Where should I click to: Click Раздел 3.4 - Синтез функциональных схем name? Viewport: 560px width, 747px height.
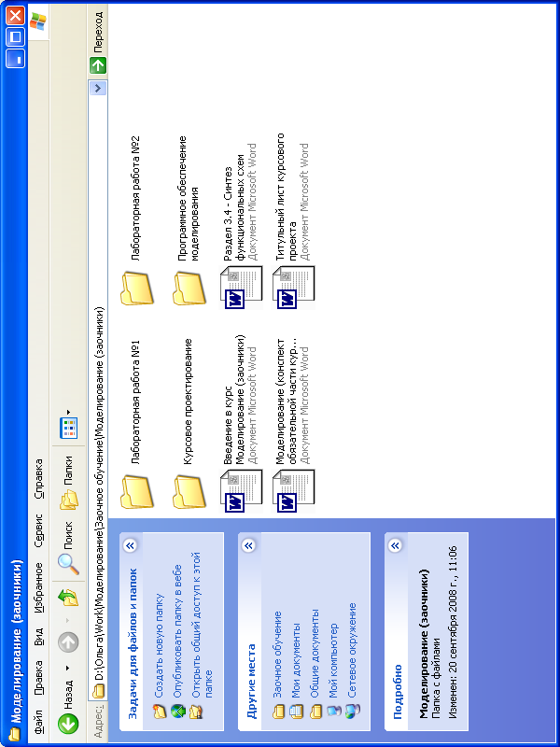pos(234,207)
